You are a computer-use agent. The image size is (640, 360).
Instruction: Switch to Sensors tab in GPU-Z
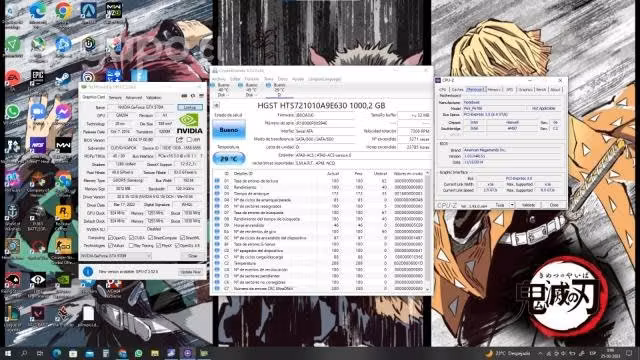point(115,98)
